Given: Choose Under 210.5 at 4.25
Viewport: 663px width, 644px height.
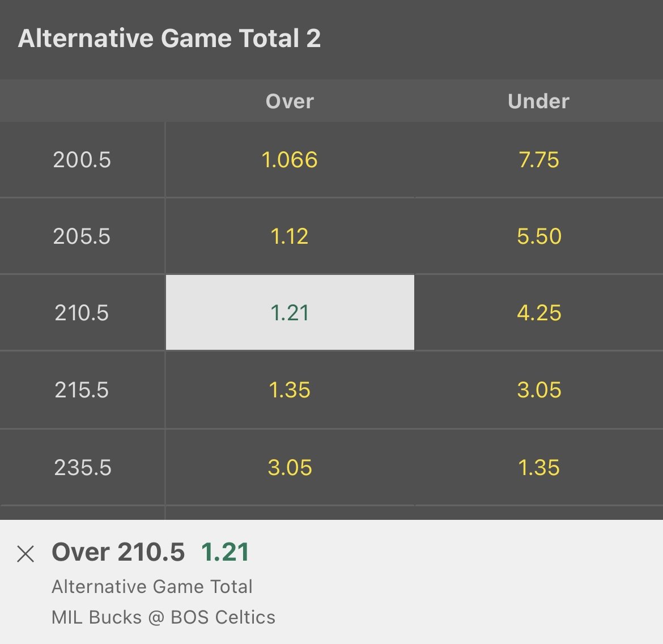Looking at the screenshot, I should [x=538, y=313].
